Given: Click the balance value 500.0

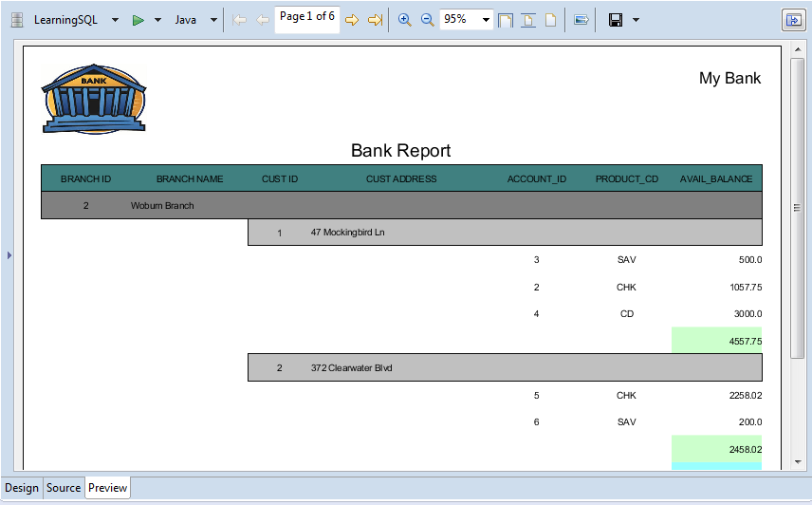Looking at the screenshot, I should click(x=749, y=260).
